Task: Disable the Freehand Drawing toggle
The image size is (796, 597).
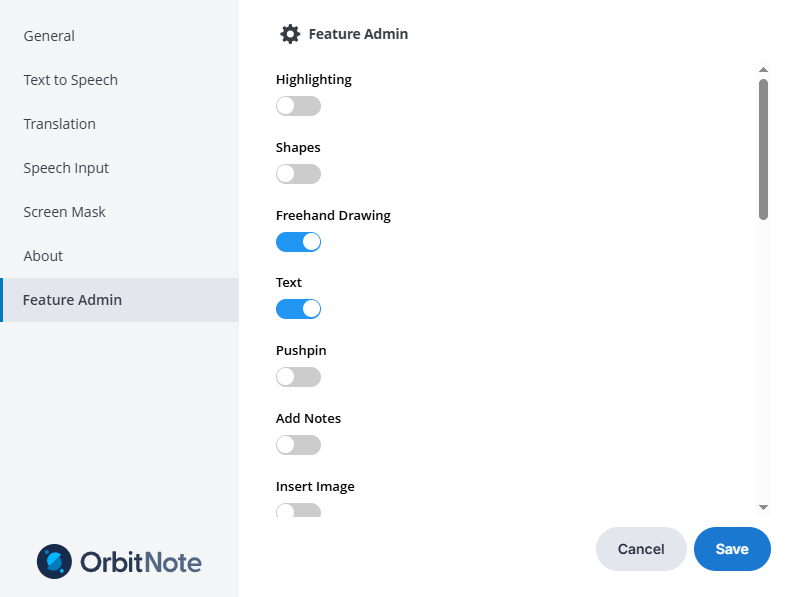Action: pos(298,242)
